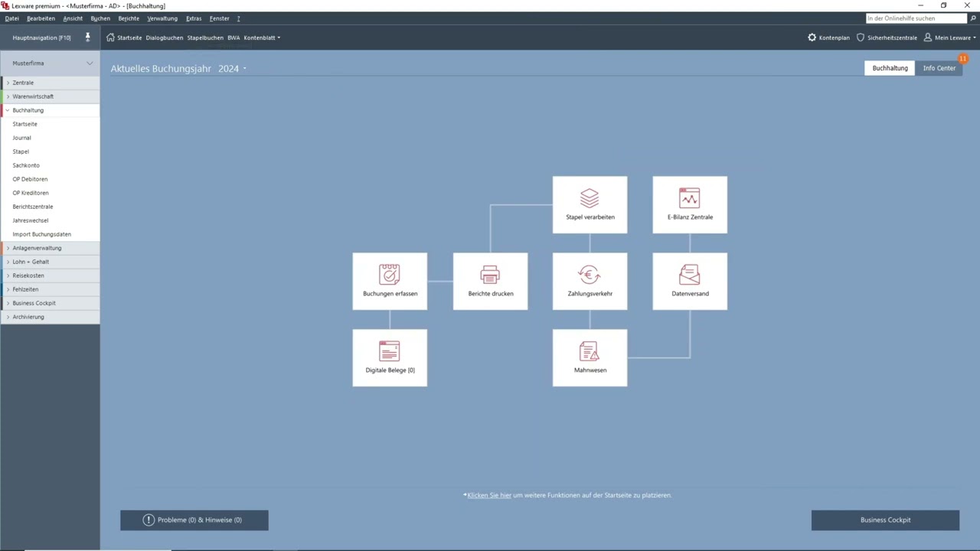Toggle the Hauptnavigation pin icon
Image resolution: width=980 pixels, height=551 pixels.
[88, 37]
